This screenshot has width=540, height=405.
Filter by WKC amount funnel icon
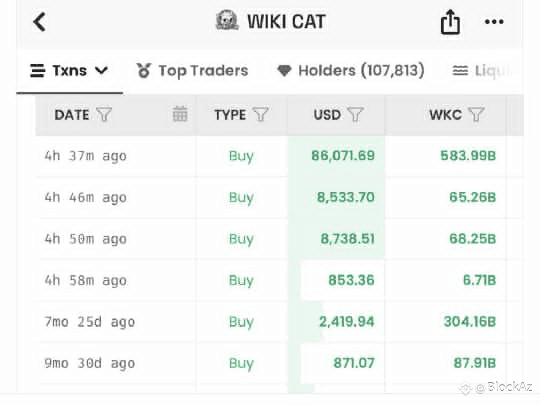tap(476, 114)
